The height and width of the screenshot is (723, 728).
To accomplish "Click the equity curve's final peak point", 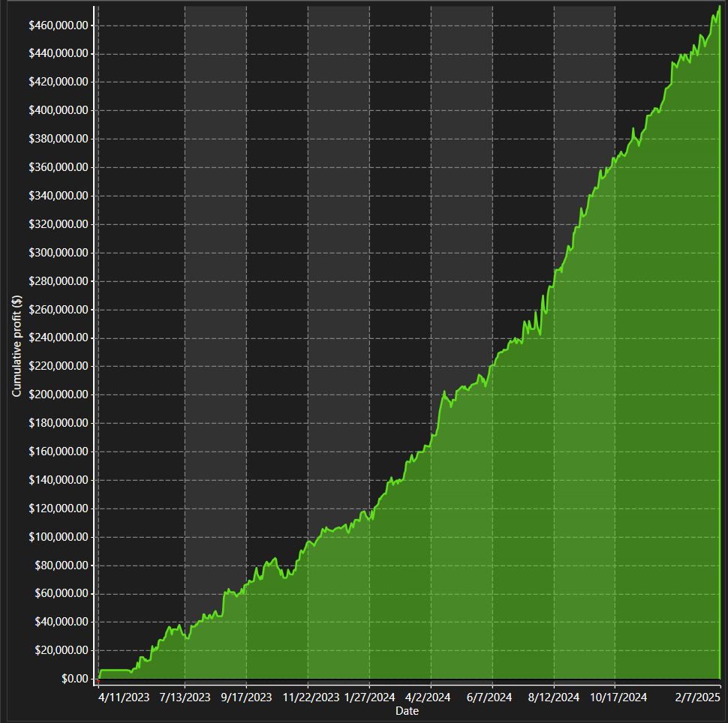I will [x=718, y=7].
